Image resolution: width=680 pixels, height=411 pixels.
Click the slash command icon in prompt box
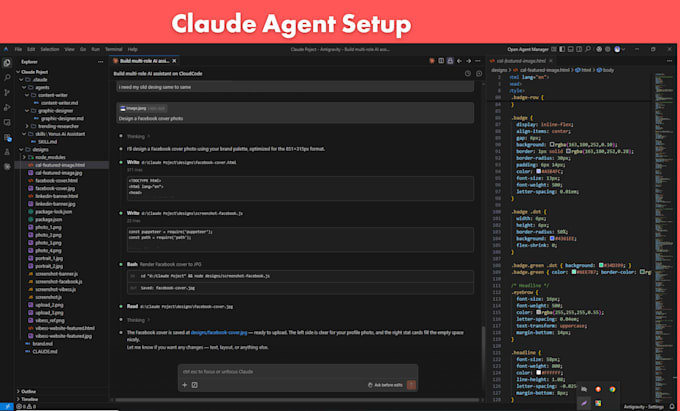click(x=195, y=385)
